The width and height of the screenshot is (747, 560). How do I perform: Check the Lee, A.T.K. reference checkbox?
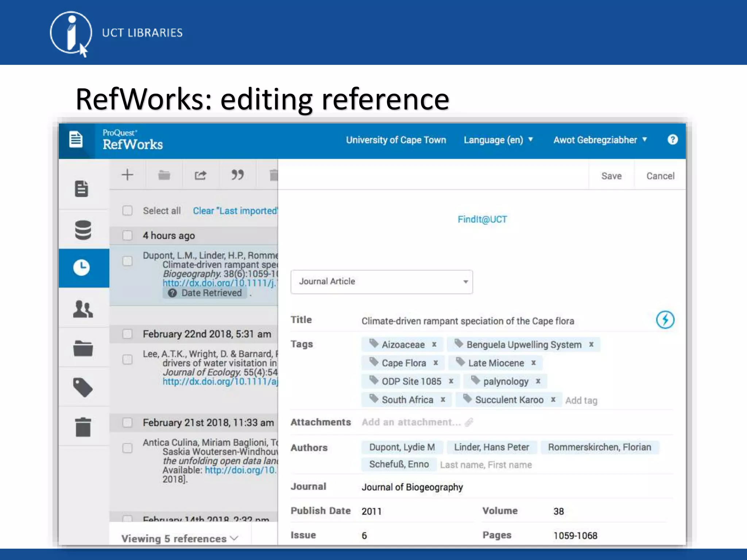127,360
